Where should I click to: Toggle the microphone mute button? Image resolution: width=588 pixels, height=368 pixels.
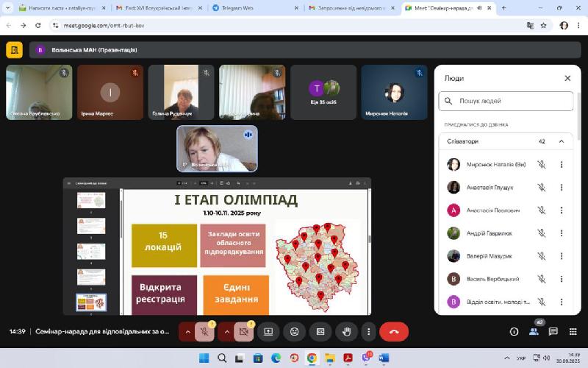tap(206, 332)
